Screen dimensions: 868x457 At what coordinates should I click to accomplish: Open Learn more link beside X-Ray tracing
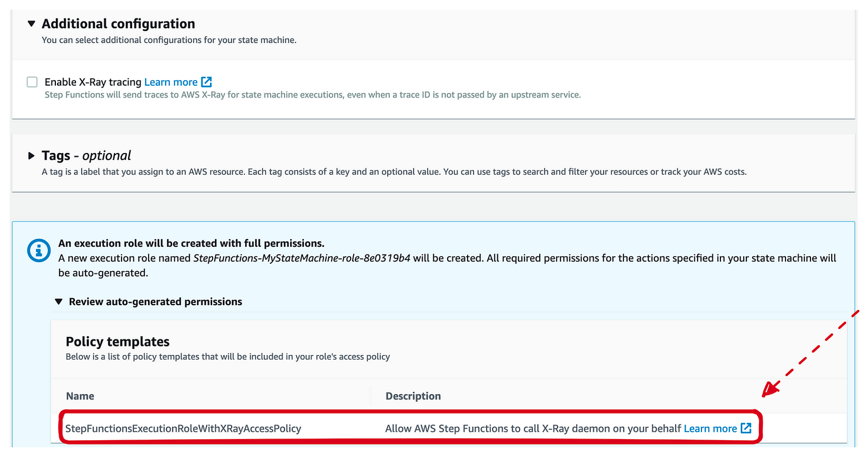[171, 82]
